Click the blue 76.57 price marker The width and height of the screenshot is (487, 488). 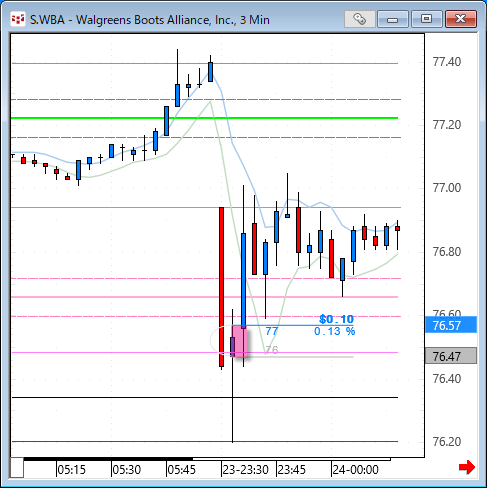click(x=451, y=325)
